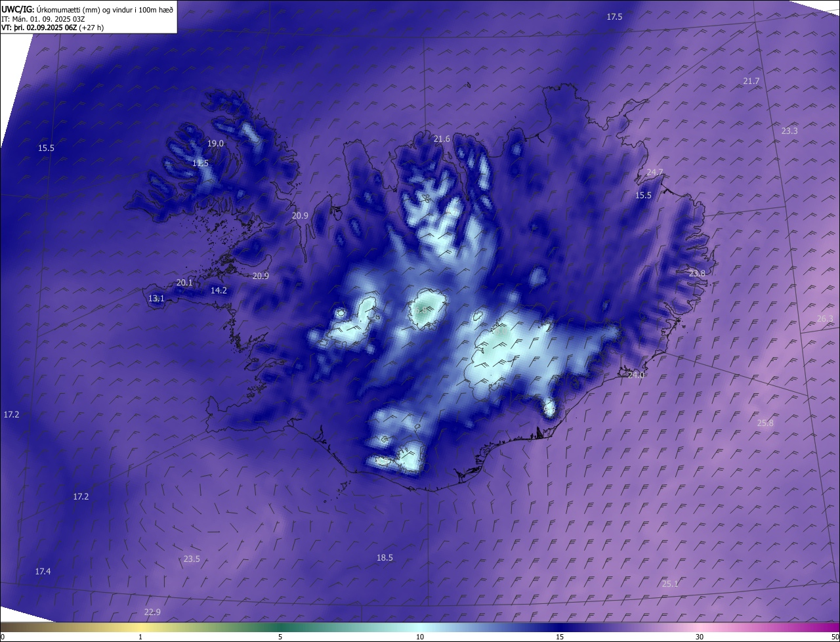Click the wind value 23.3

point(789,131)
